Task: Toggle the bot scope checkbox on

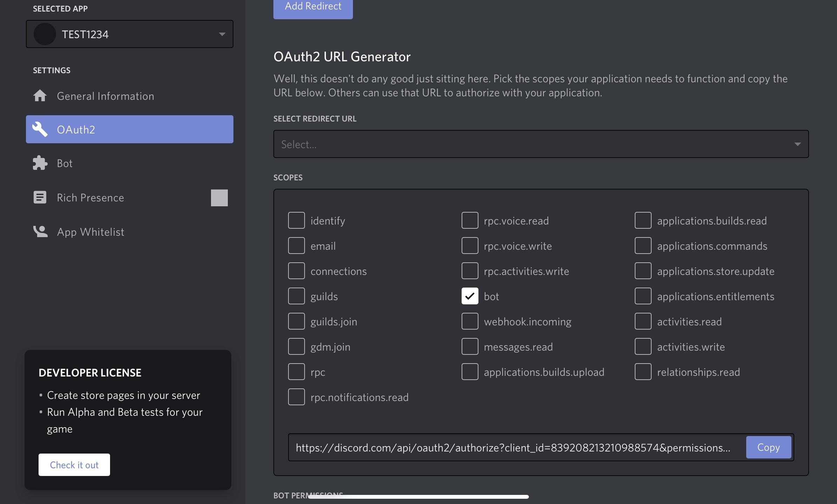Action: pyautogui.click(x=469, y=295)
